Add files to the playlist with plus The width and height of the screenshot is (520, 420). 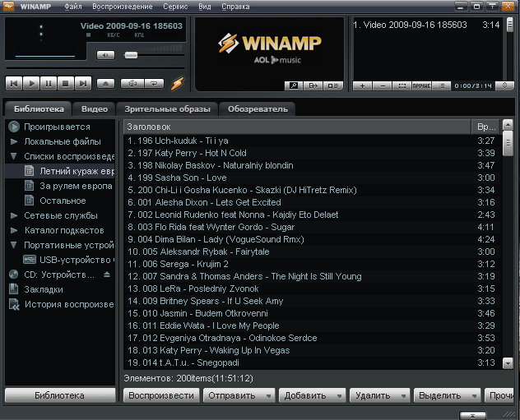click(x=362, y=85)
